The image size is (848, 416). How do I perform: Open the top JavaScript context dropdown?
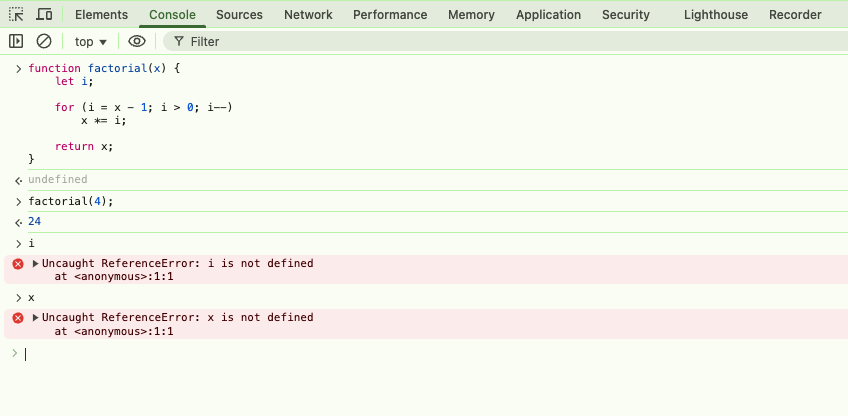pyautogui.click(x=90, y=41)
